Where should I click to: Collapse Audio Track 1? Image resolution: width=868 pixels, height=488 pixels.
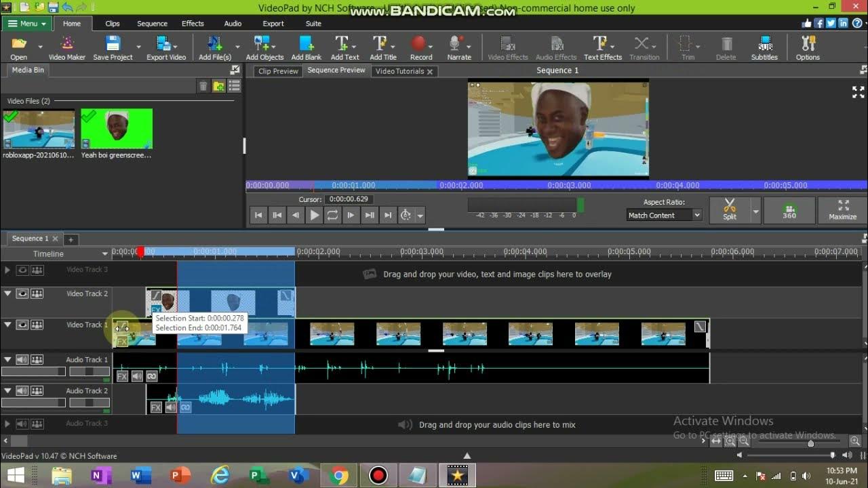tap(7, 360)
